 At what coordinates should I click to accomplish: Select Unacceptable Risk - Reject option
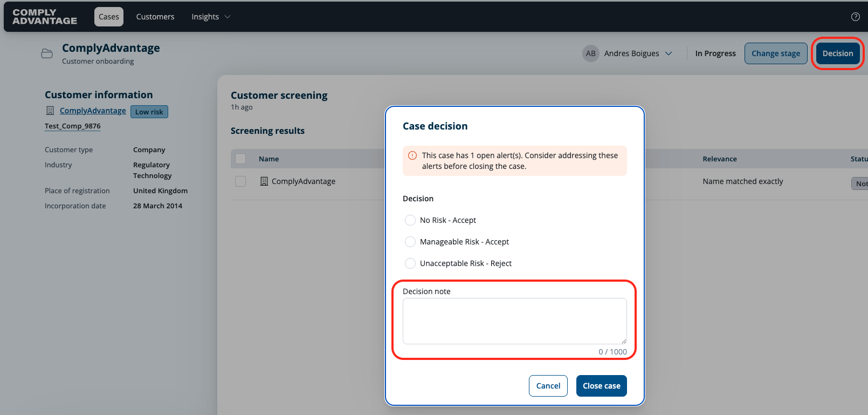[x=410, y=263]
